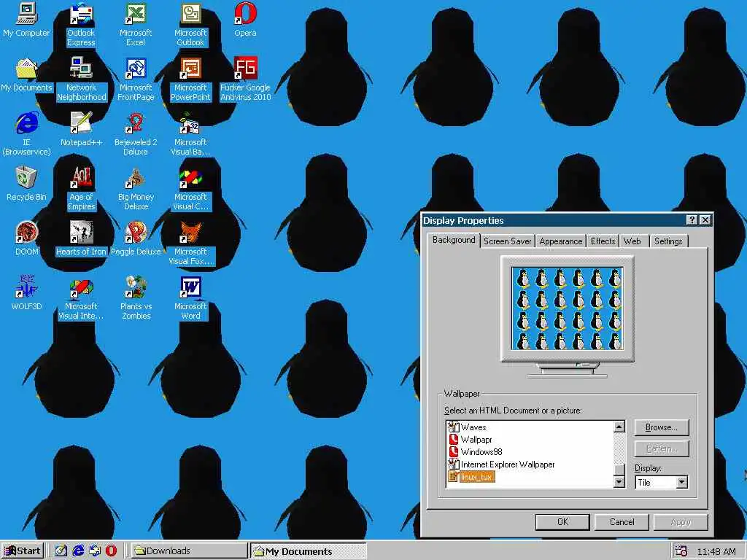Click the Start button
Viewport: 747px width, 560px height.
click(23, 551)
